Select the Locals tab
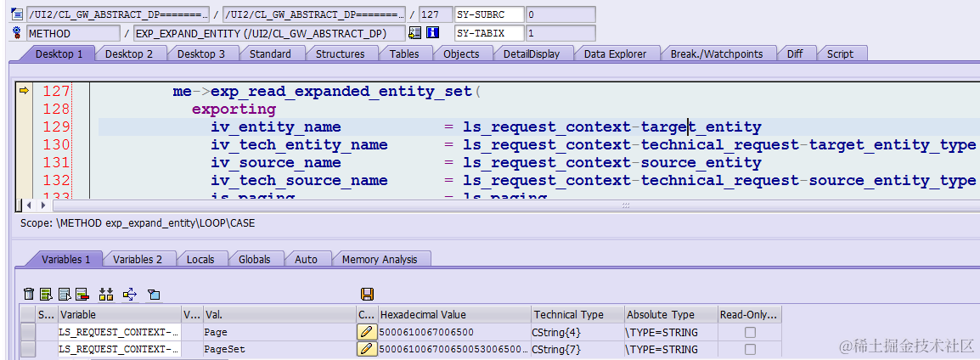 [x=200, y=259]
